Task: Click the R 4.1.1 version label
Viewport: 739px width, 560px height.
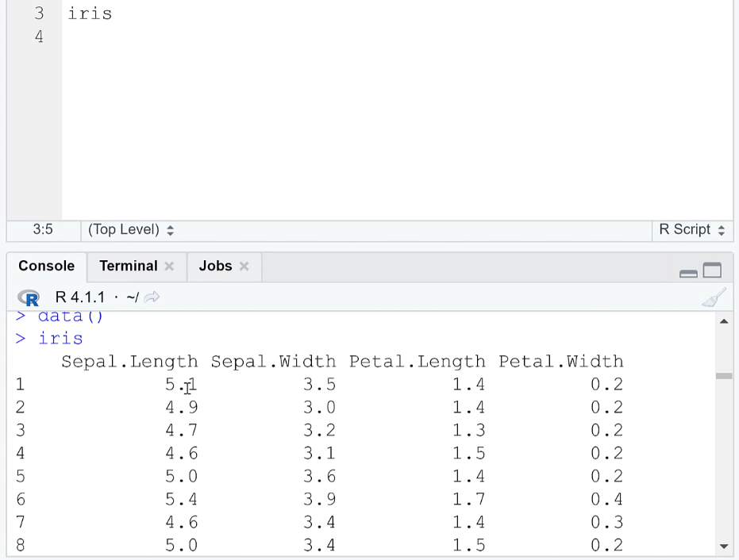Action: click(x=80, y=297)
